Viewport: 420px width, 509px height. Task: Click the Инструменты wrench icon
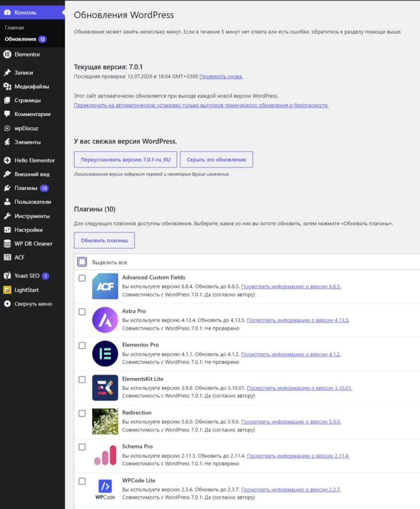[x=7, y=216]
